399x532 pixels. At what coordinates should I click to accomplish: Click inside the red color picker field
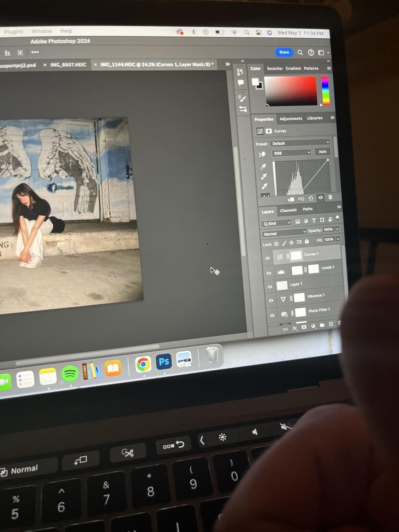291,91
